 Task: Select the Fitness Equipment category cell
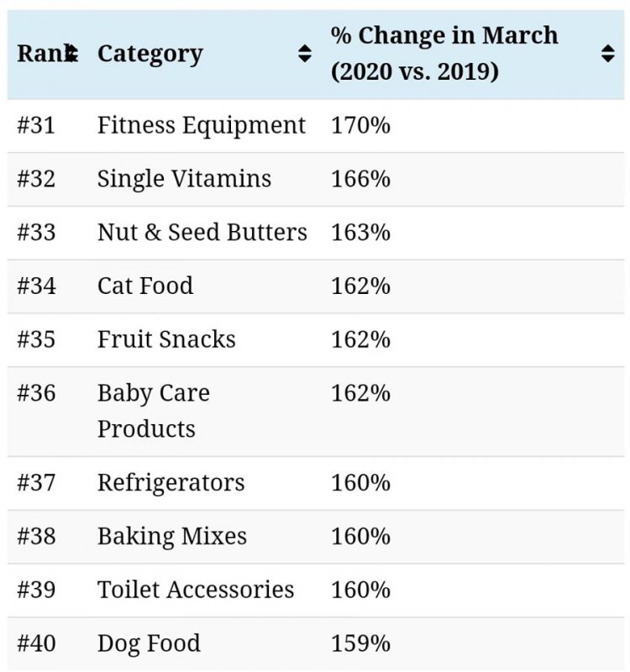pos(201,126)
